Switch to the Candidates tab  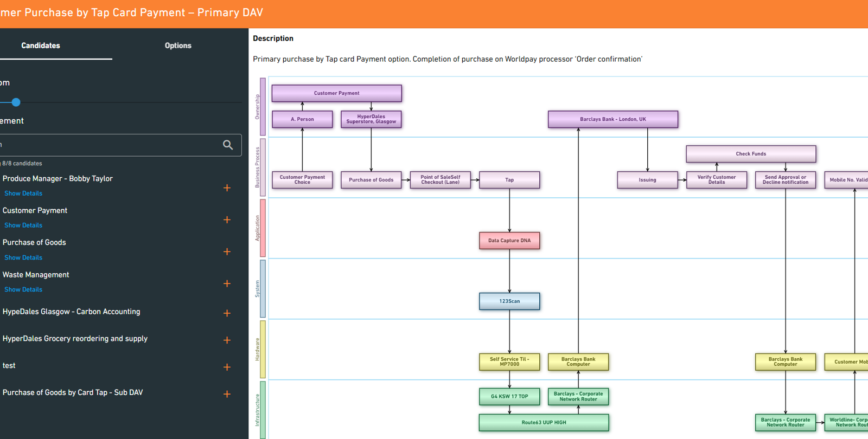pyautogui.click(x=41, y=46)
